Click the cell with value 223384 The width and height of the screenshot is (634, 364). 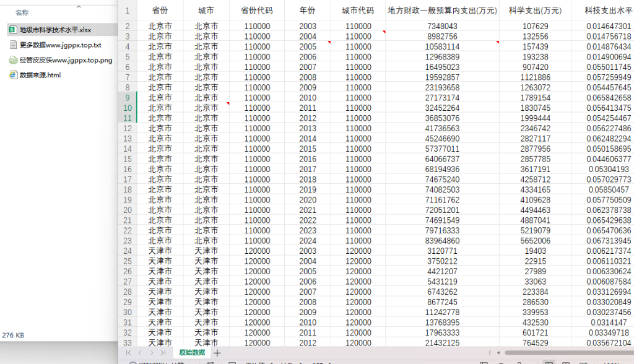click(536, 292)
